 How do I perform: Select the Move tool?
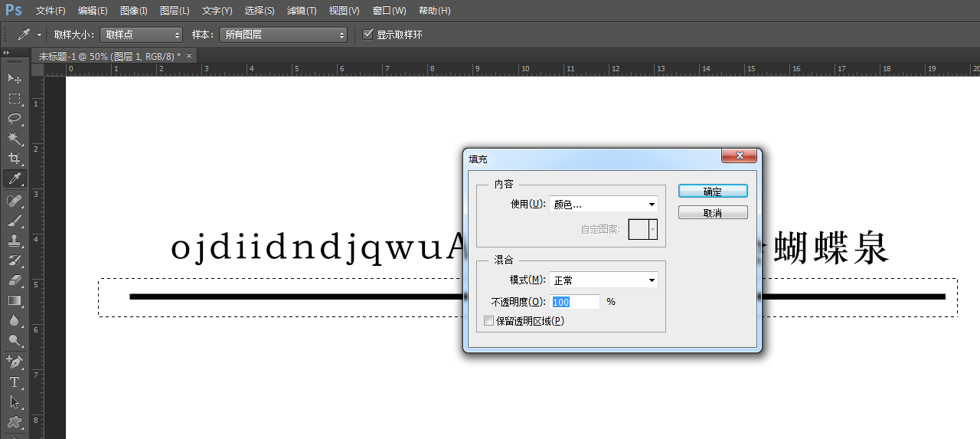15,78
